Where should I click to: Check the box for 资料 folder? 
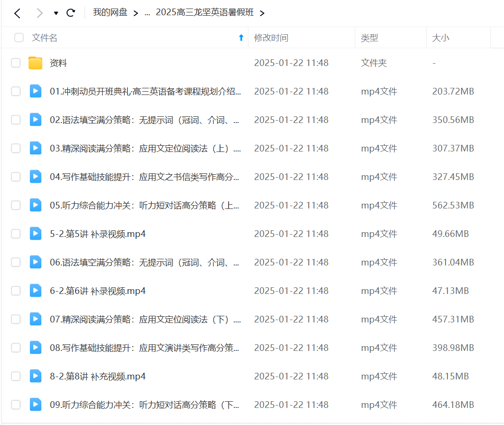(x=16, y=63)
